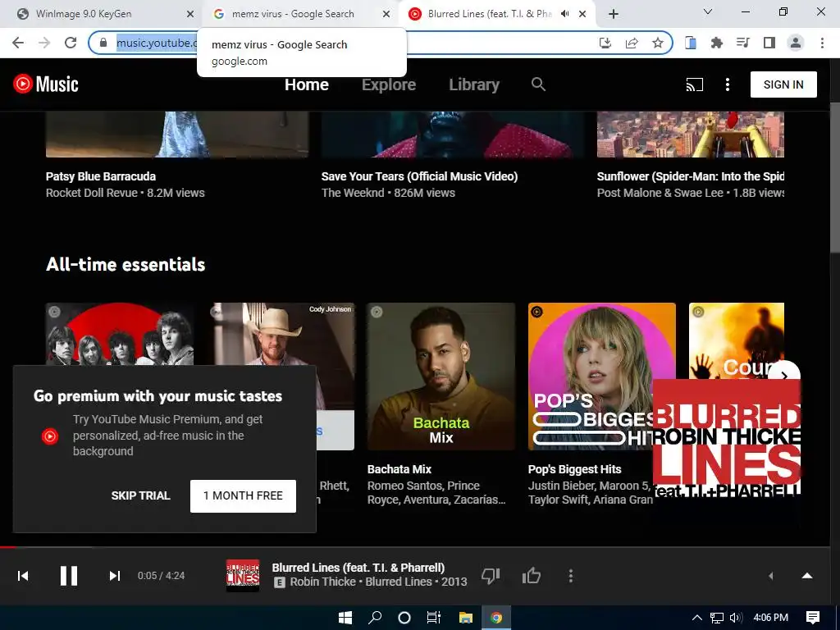Open the Chrome extensions puzzle icon
This screenshot has height=630, width=840.
pyautogui.click(x=716, y=43)
